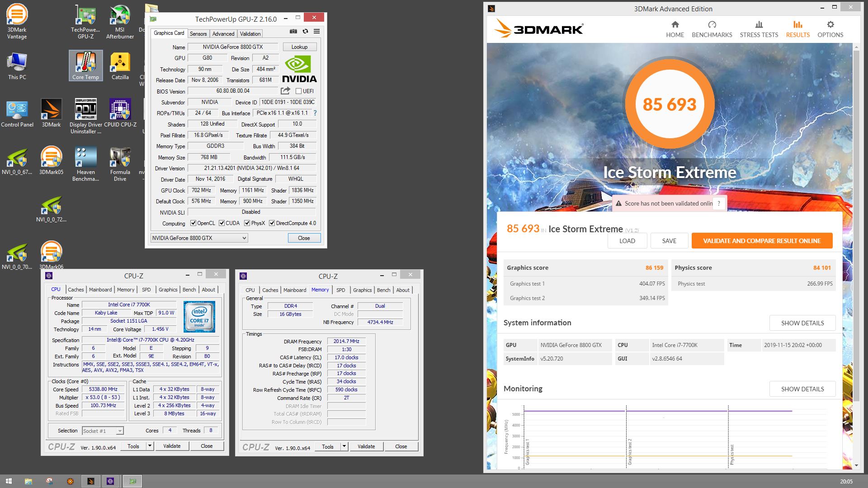
Task: Click 3DMark scrollbar down arrow
Action: [856, 465]
